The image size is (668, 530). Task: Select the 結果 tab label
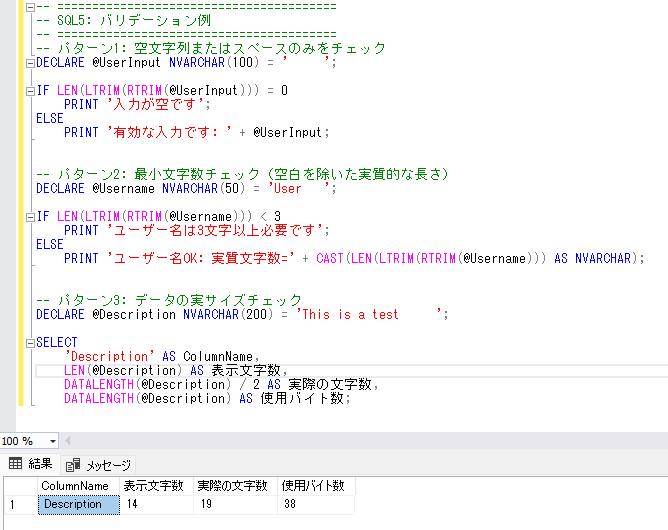pos(40,464)
